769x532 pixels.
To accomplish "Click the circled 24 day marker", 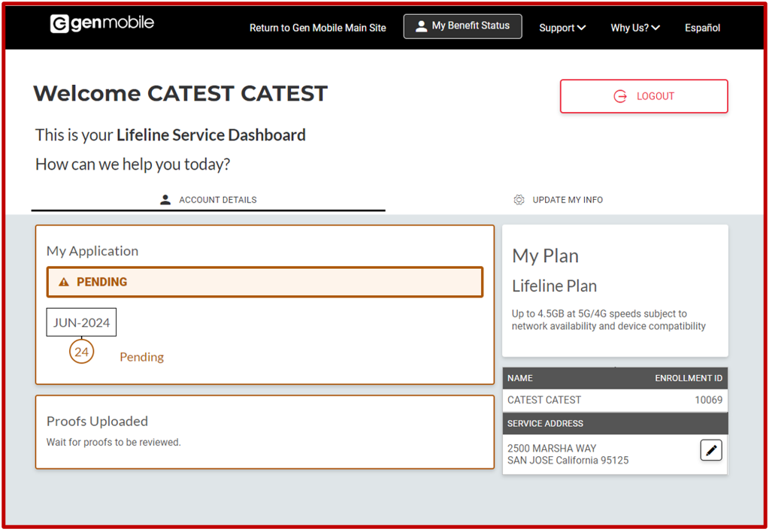I will click(x=81, y=352).
